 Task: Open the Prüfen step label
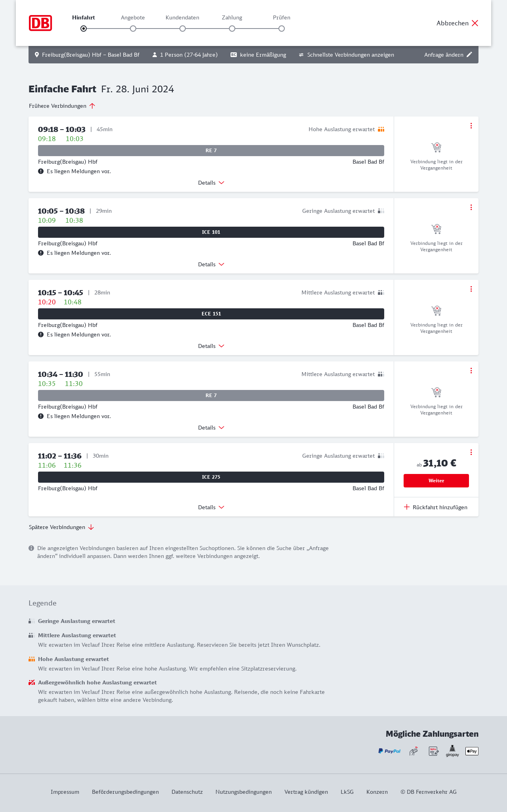coord(282,17)
